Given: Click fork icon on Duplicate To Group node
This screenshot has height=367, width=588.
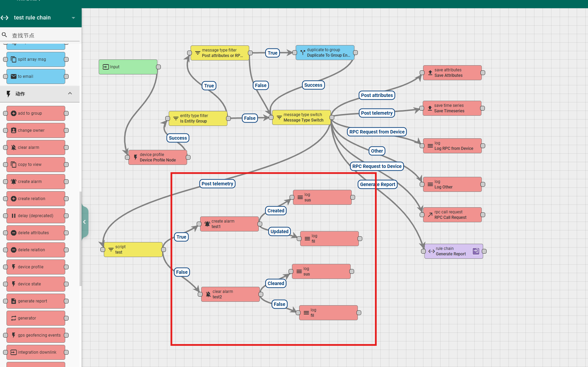Looking at the screenshot, I should [303, 53].
